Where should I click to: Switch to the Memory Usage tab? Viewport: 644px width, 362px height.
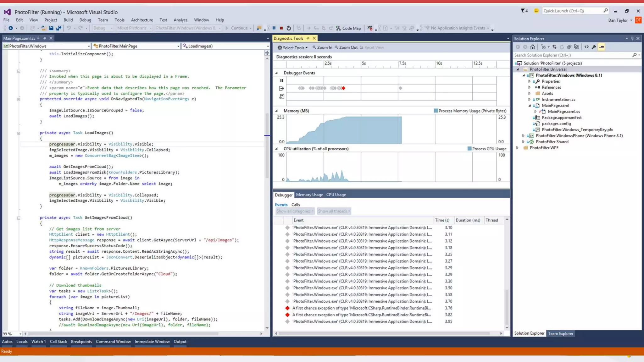click(309, 195)
